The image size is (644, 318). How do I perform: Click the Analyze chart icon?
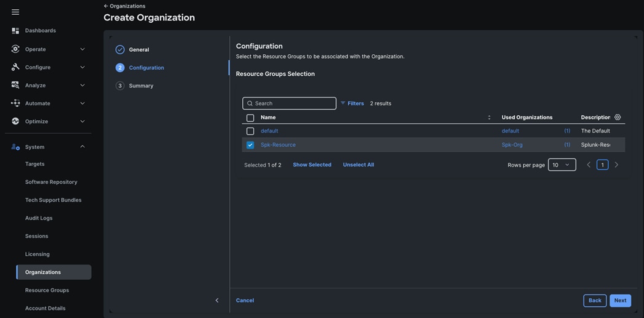(x=15, y=85)
